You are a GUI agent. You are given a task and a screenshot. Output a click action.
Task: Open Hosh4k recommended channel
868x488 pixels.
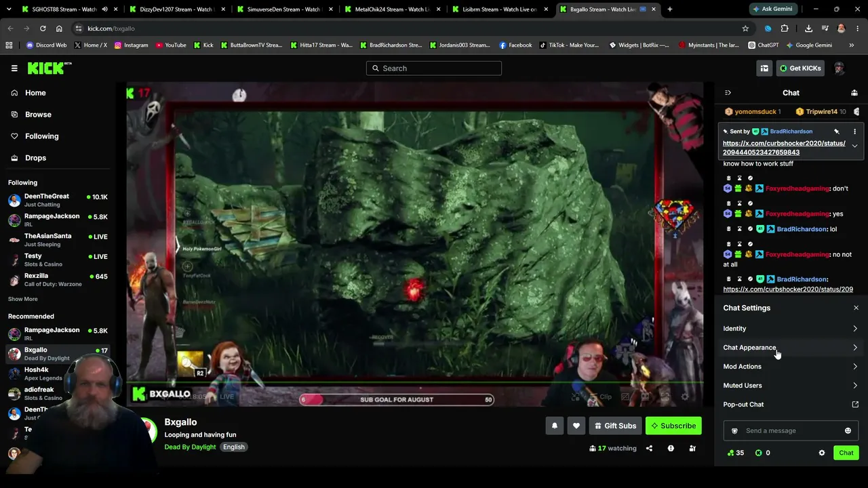58,373
